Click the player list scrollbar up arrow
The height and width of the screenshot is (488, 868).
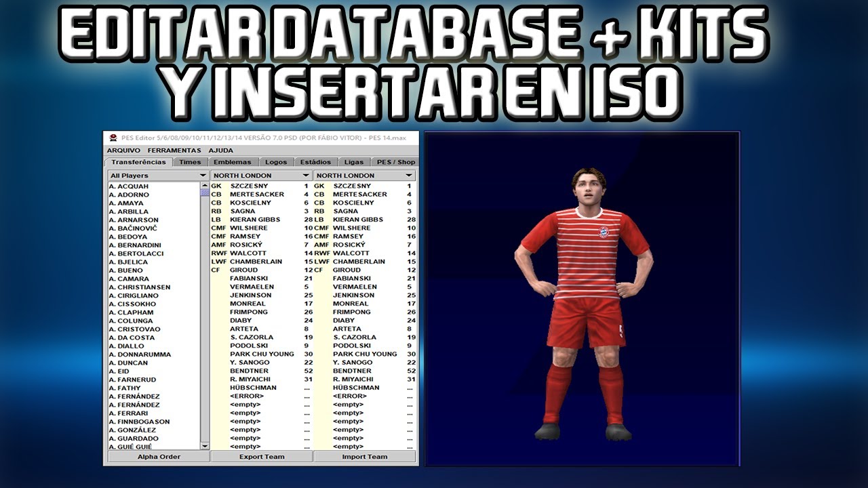(x=205, y=185)
